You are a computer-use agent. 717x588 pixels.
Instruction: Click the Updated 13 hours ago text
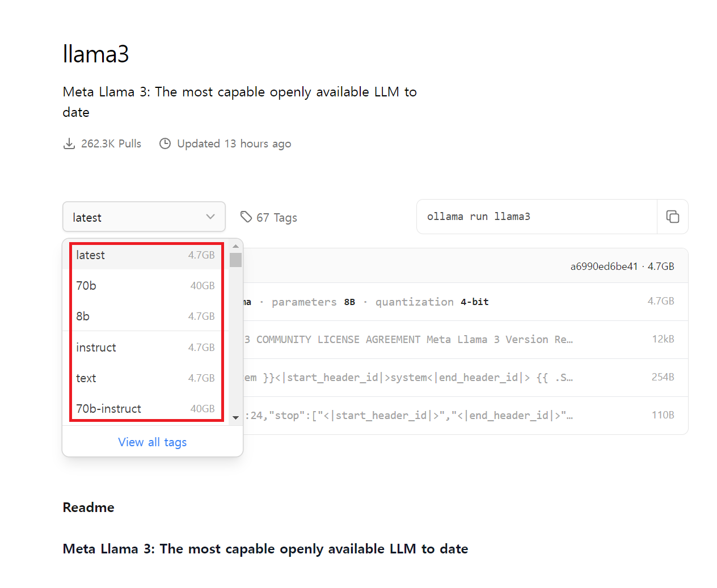click(x=234, y=144)
